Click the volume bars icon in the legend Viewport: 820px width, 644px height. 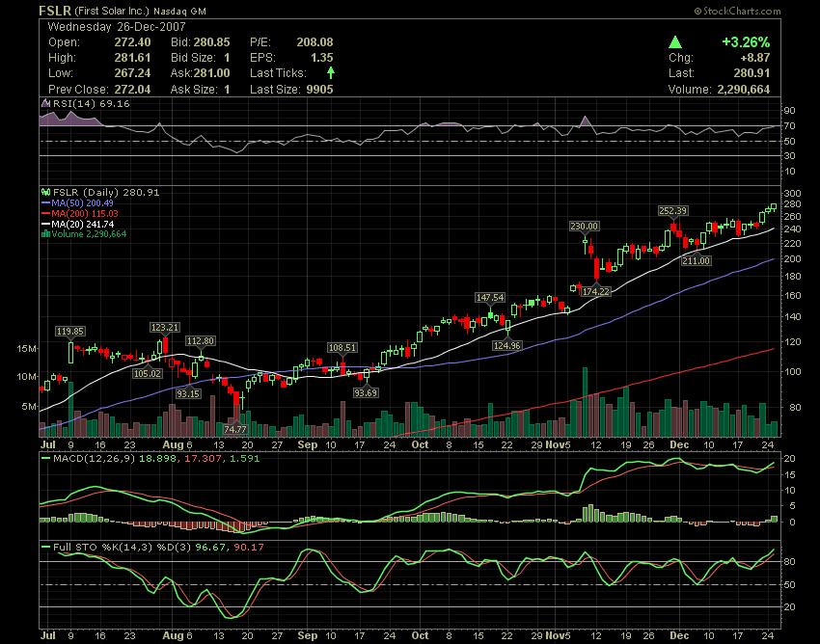click(x=45, y=234)
